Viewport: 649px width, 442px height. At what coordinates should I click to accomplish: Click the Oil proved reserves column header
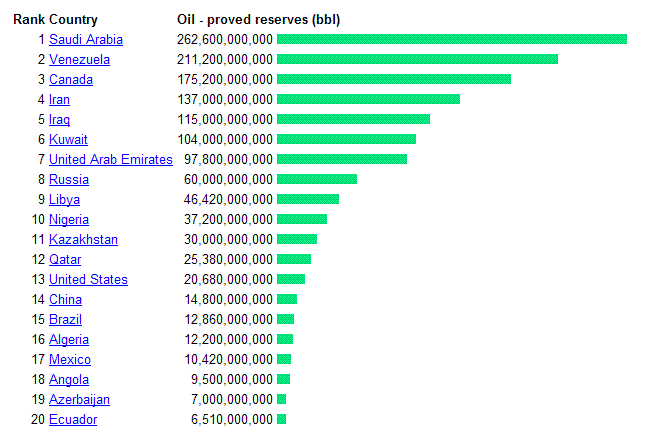click(x=258, y=20)
